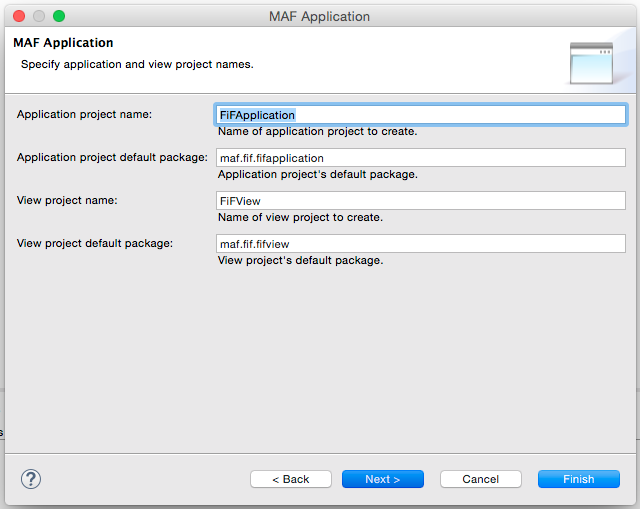Viewport: 640px width, 509px height.
Task: Go to previous step with Back button
Action: click(291, 479)
